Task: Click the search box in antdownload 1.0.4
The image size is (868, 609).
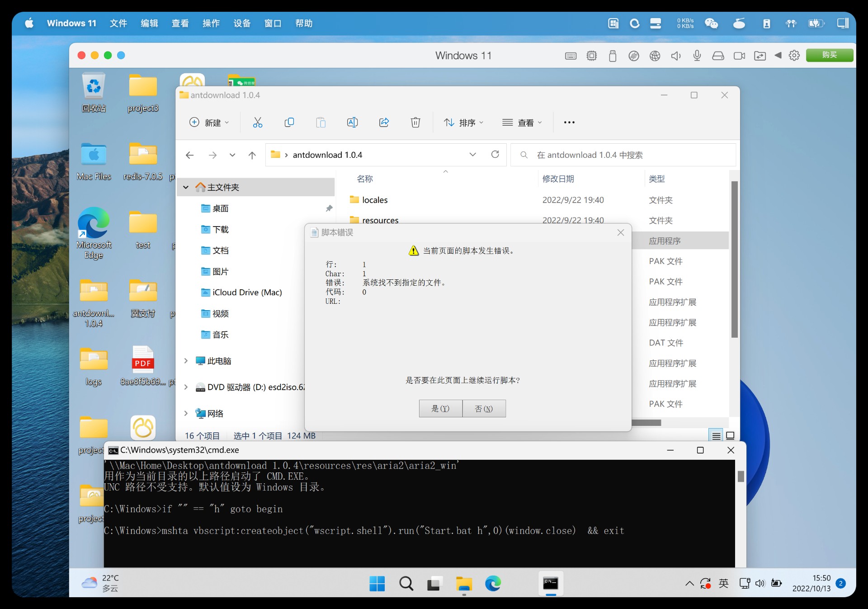Action: coord(623,155)
